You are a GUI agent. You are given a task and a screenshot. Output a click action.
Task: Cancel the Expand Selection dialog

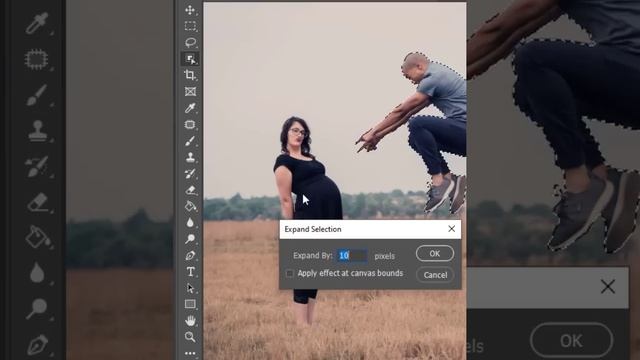point(435,275)
